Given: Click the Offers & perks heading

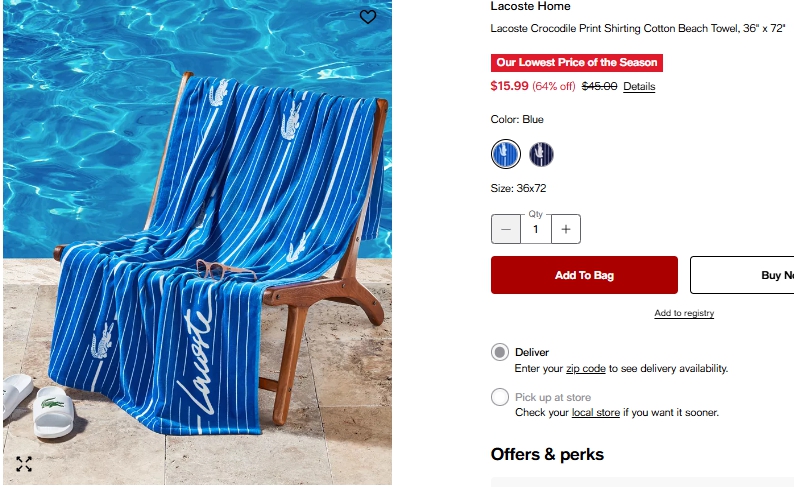Looking at the screenshot, I should pyautogui.click(x=547, y=454).
